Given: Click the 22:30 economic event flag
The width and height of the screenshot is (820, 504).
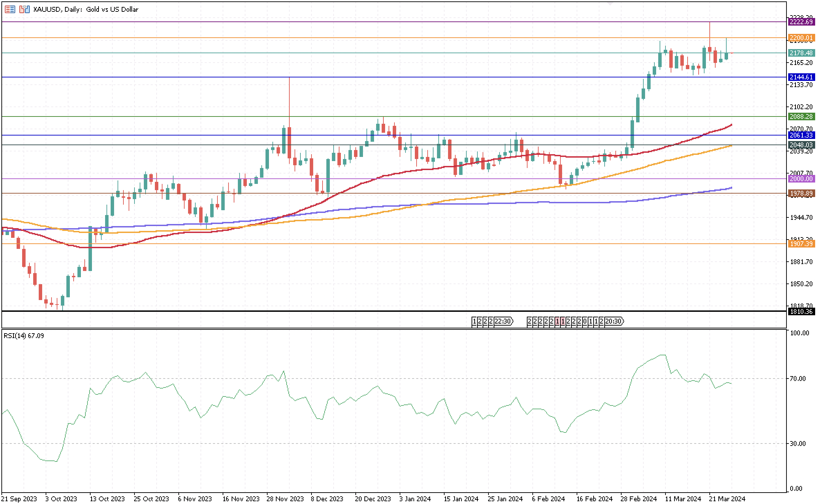Looking at the screenshot, I should pyautogui.click(x=503, y=321).
